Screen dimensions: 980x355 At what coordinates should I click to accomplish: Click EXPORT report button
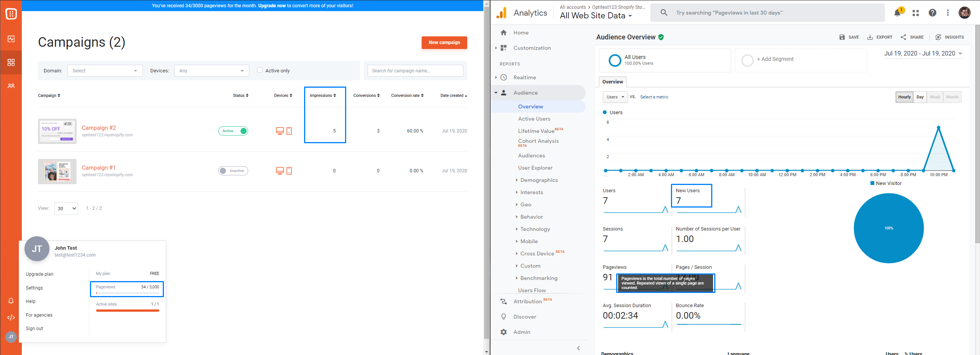(x=880, y=37)
